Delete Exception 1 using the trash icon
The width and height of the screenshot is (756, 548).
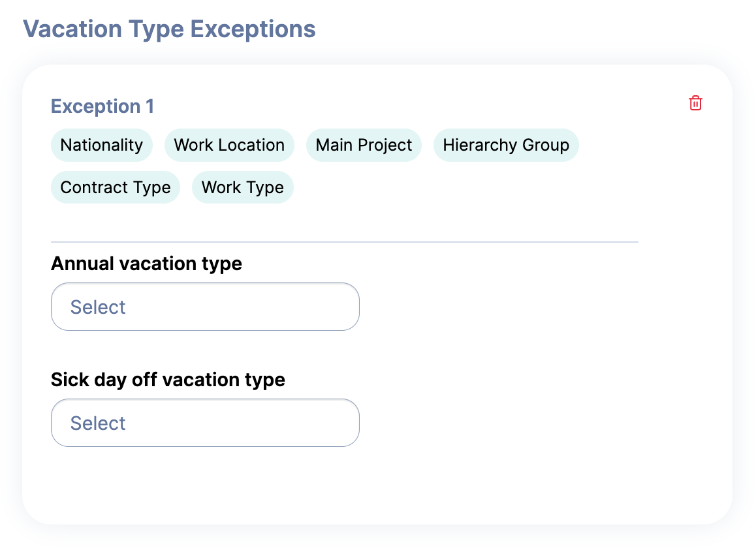click(695, 103)
